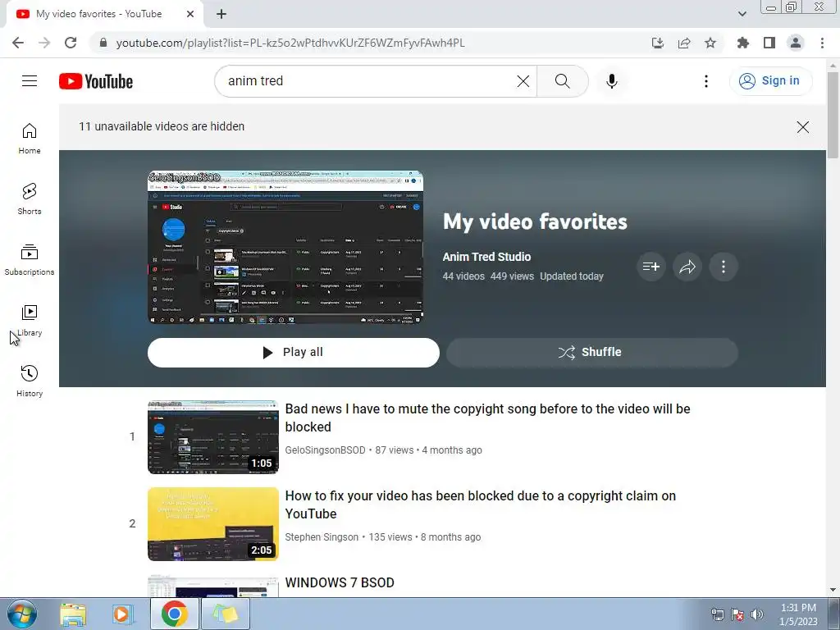Open a new tab with the plus button
Image resolution: width=840 pixels, height=630 pixels.
(221, 14)
